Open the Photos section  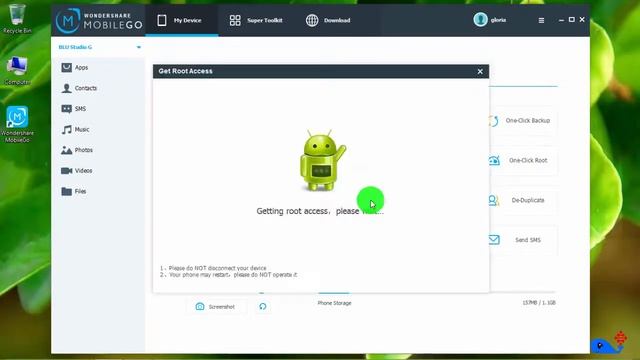pyautogui.click(x=77, y=150)
